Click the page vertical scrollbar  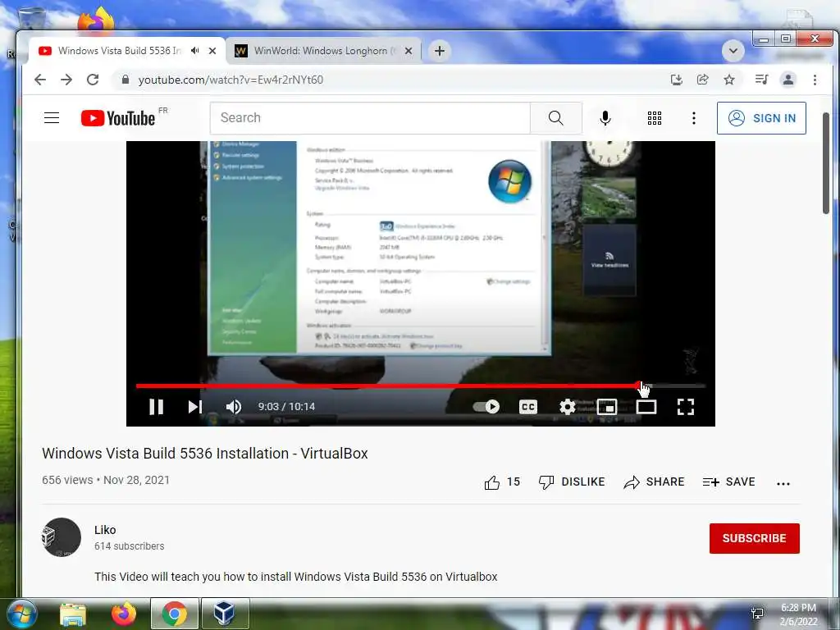click(826, 163)
